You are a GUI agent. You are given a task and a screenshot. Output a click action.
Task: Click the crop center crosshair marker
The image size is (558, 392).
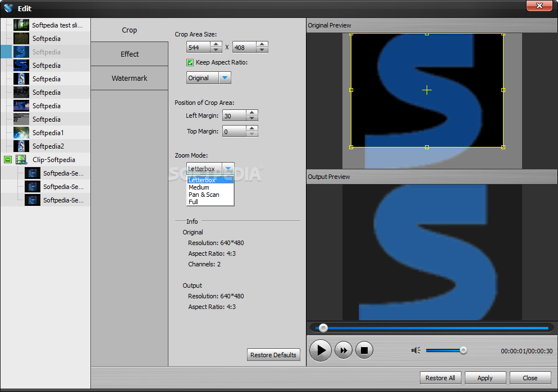tap(427, 90)
